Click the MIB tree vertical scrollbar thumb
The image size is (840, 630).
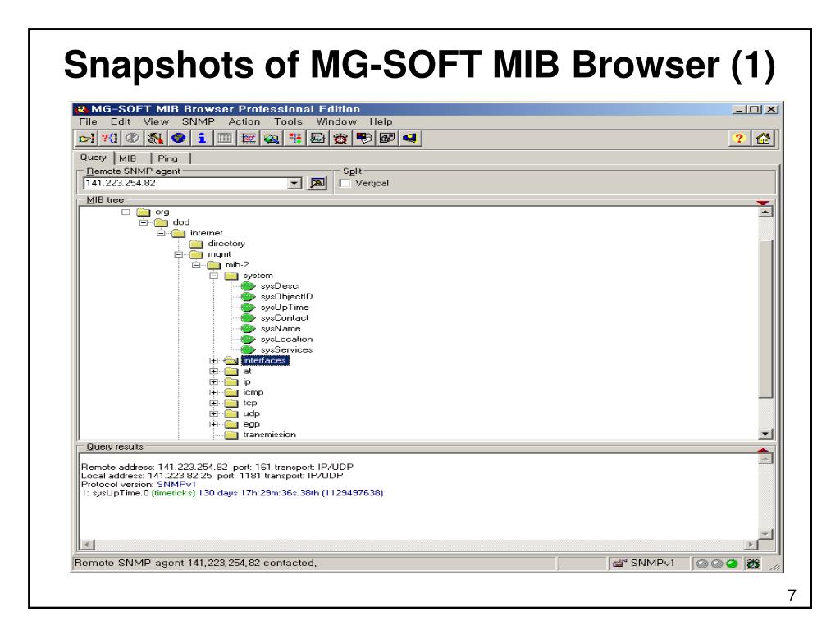coord(766,318)
